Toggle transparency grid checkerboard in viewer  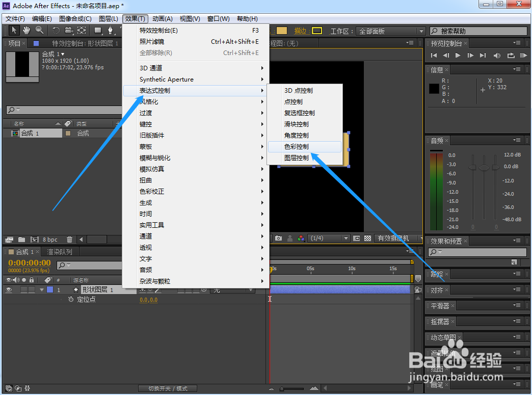coord(367,238)
